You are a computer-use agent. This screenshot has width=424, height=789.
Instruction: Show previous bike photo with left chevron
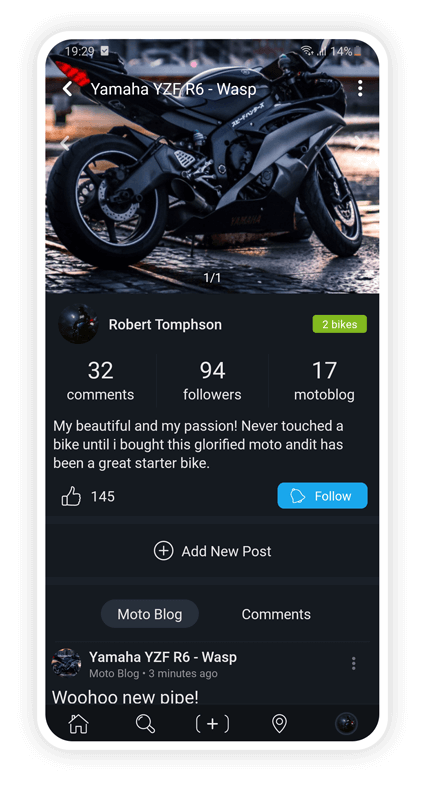[x=64, y=143]
